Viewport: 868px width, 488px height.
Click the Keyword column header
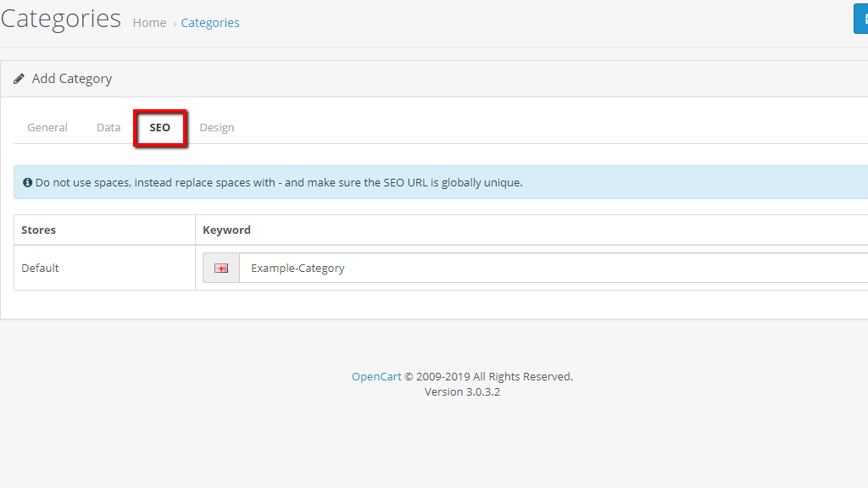(x=226, y=230)
